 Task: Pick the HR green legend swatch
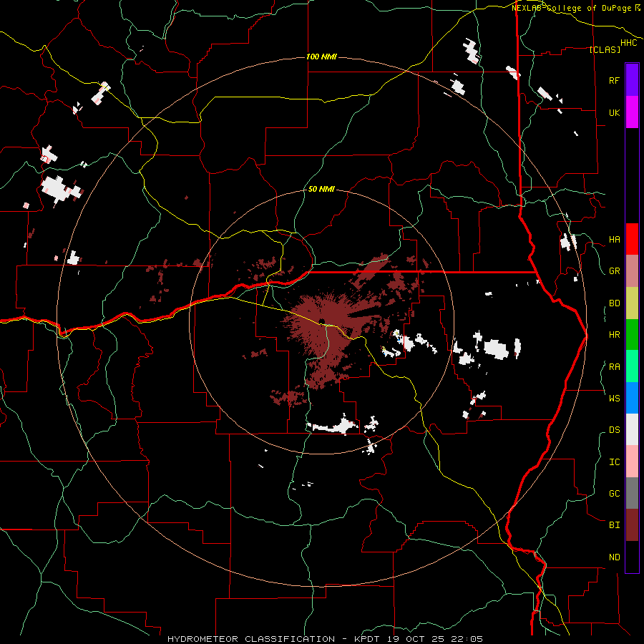point(632,335)
